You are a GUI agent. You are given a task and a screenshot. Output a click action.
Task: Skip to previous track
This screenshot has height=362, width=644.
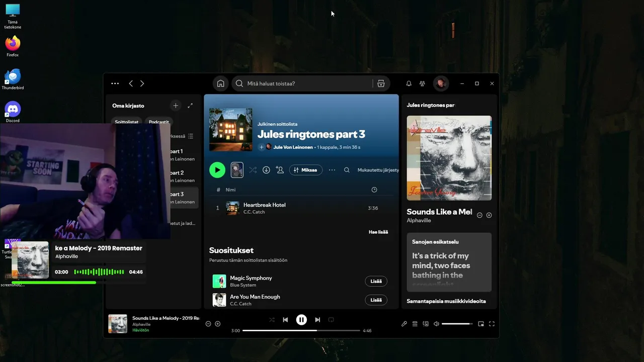[x=285, y=320]
